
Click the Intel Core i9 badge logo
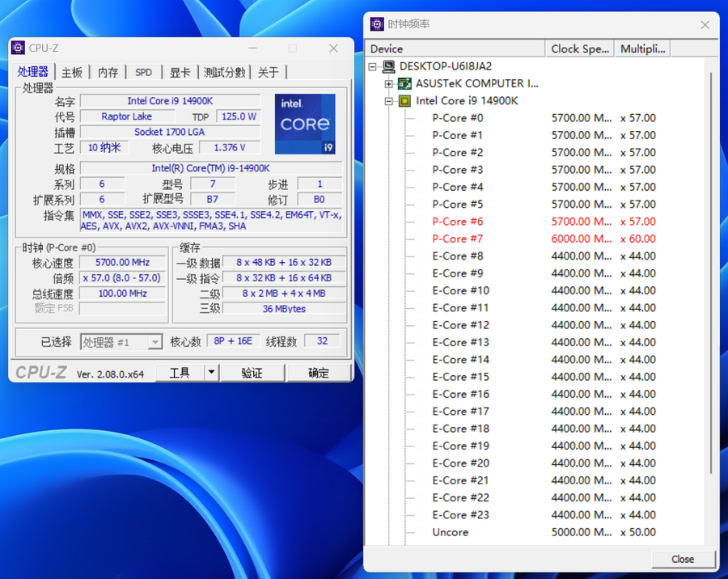tap(305, 124)
